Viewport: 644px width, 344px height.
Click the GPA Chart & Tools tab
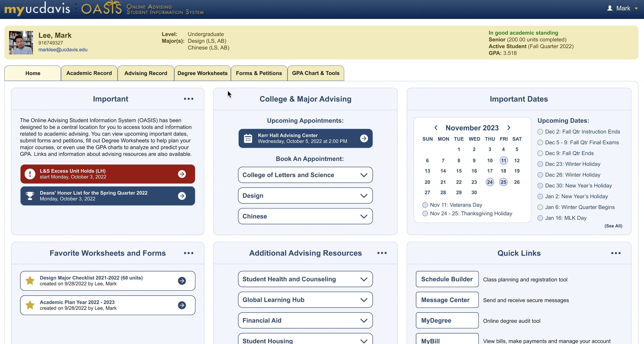click(x=316, y=73)
